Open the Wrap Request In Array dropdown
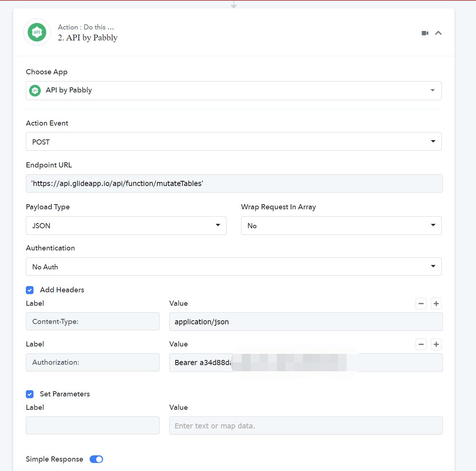 point(341,226)
